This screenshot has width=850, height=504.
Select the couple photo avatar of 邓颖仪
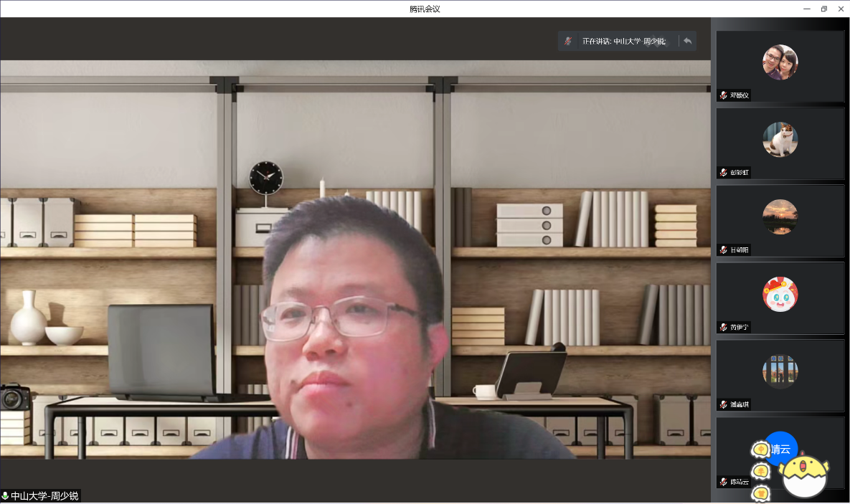click(780, 62)
